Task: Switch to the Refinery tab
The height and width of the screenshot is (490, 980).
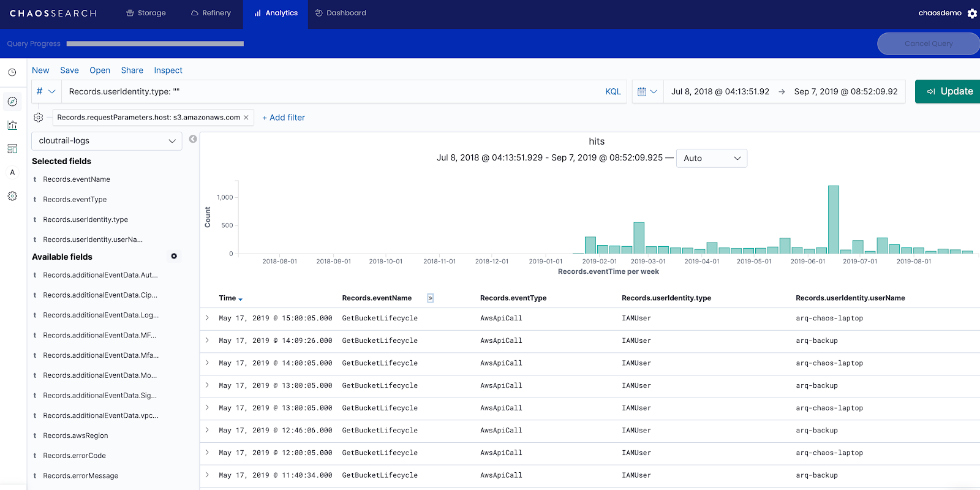Action: 211,13
